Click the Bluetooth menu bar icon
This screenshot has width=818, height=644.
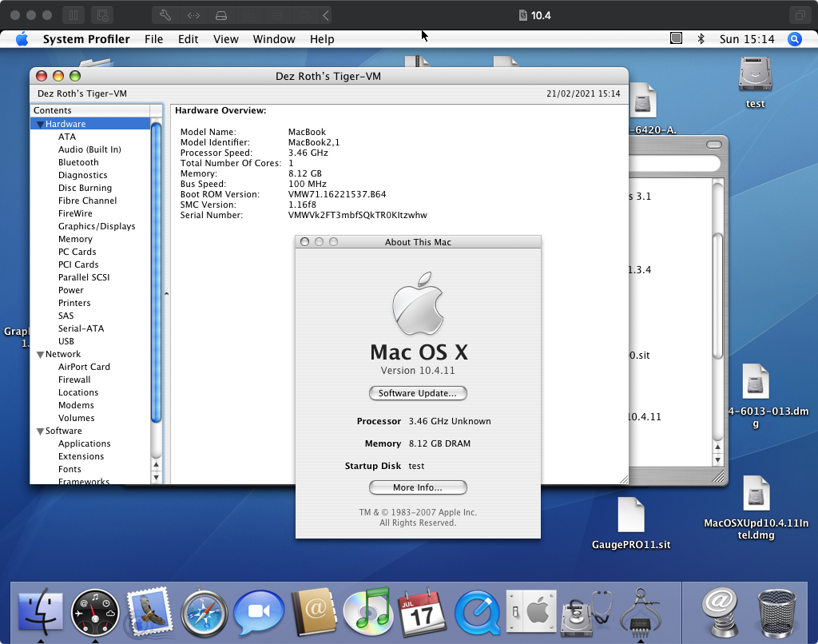point(701,39)
